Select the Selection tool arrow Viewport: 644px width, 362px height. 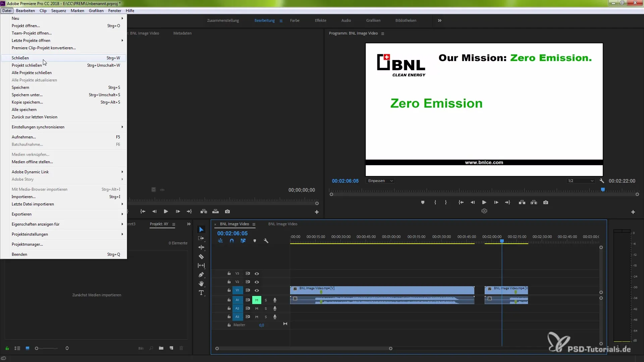click(x=201, y=230)
